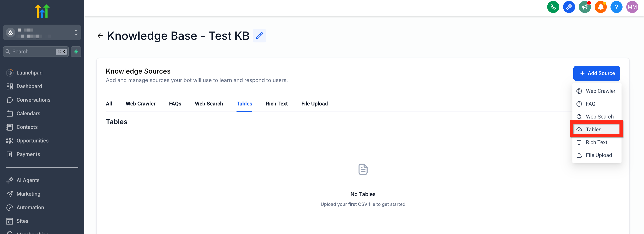Open the All sources tab
Viewport: 644px width, 234px height.
click(x=109, y=104)
